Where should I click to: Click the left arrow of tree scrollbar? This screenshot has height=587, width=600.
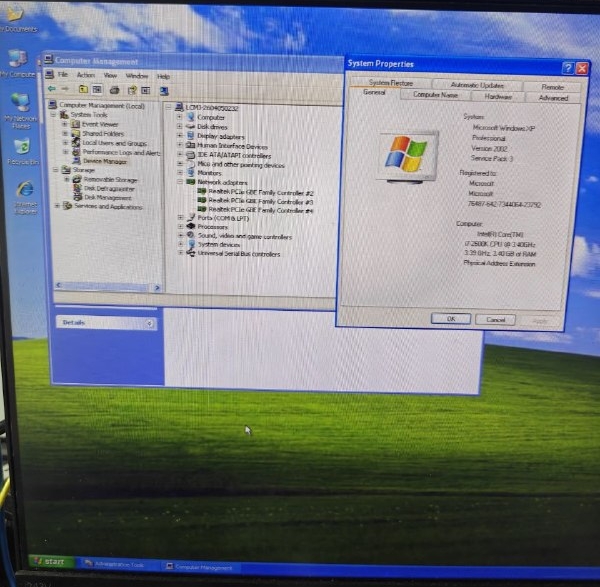58,285
